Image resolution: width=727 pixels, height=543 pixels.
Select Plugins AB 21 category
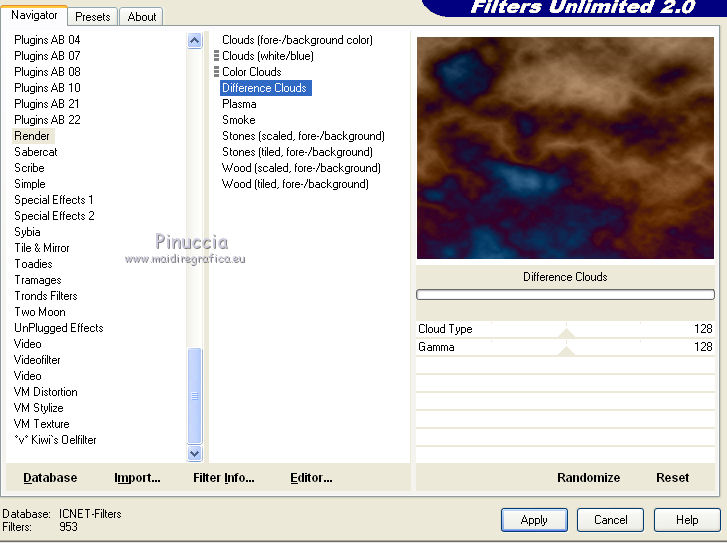click(47, 104)
